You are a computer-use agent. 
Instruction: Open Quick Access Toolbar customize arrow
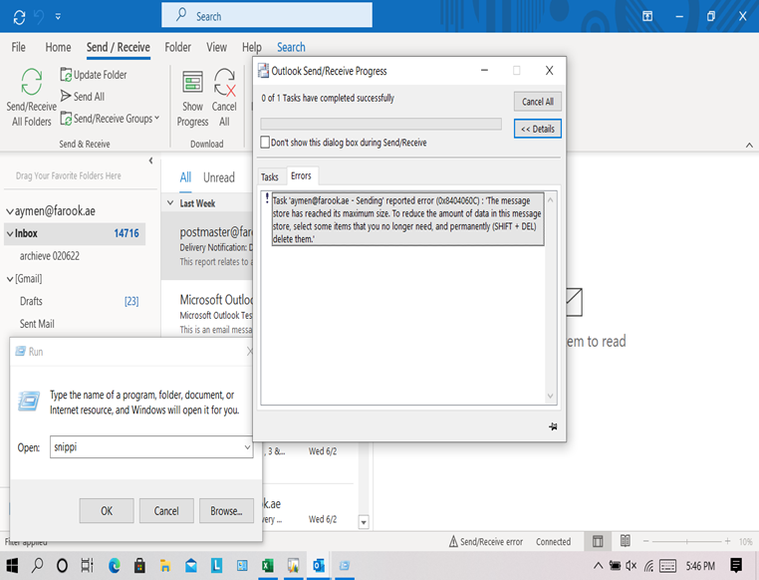[x=58, y=17]
